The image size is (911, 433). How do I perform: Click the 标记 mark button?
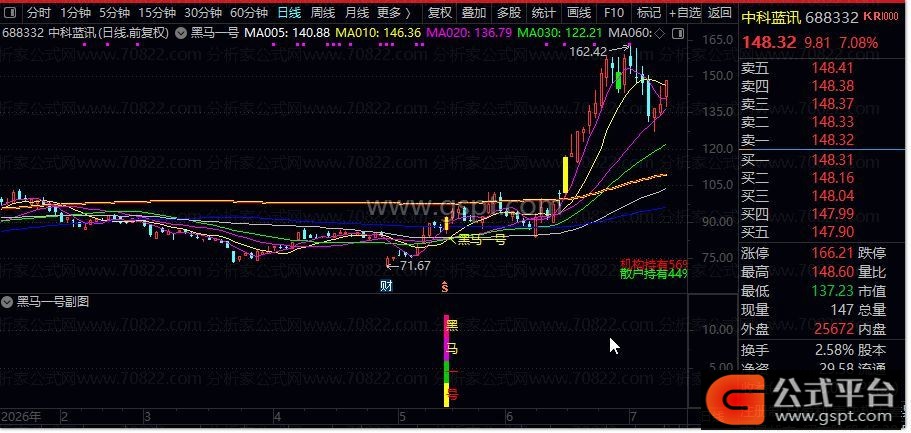click(x=648, y=13)
